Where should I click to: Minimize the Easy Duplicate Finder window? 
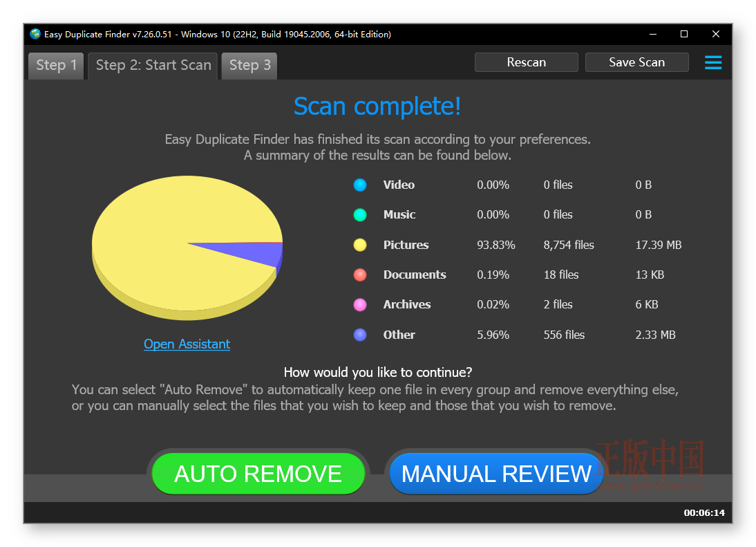(653, 34)
